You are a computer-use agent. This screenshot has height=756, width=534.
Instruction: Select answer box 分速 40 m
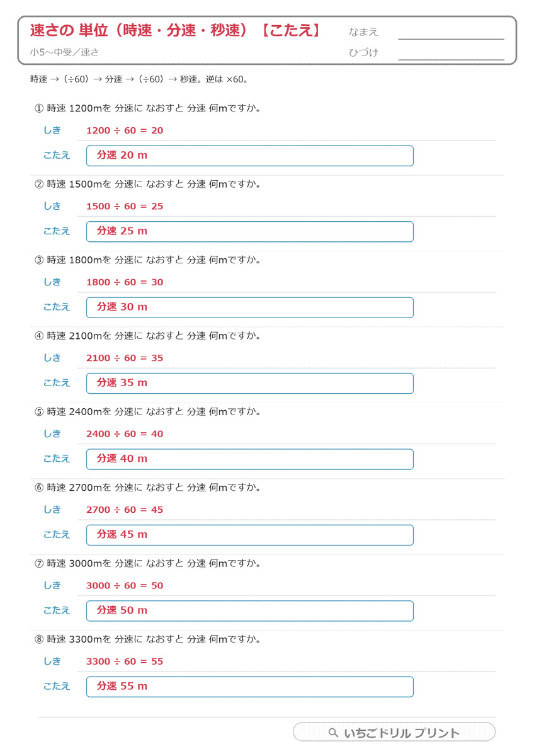point(250,459)
